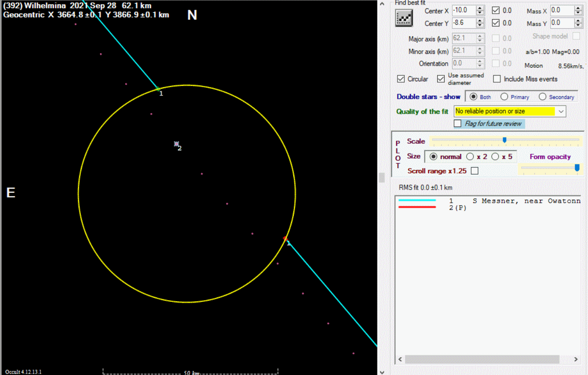This screenshot has height=375, width=588.
Task: Decrease Mass Y with spinner down arrow
Action: (x=578, y=25)
